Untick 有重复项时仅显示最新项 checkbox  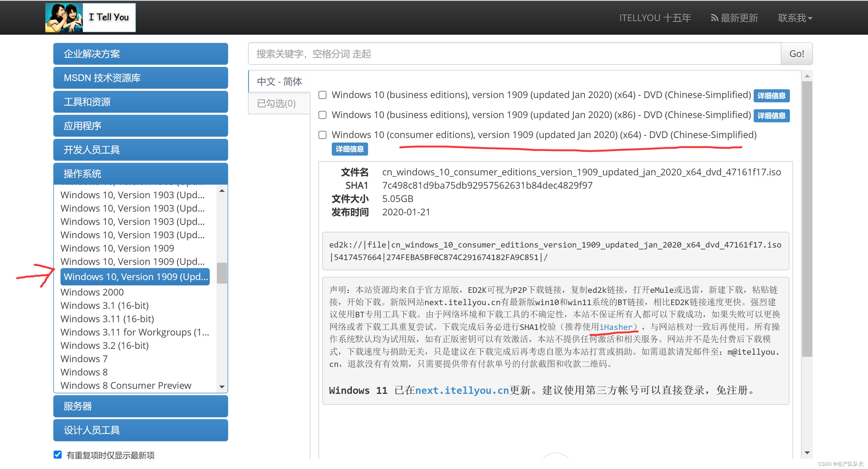click(58, 455)
